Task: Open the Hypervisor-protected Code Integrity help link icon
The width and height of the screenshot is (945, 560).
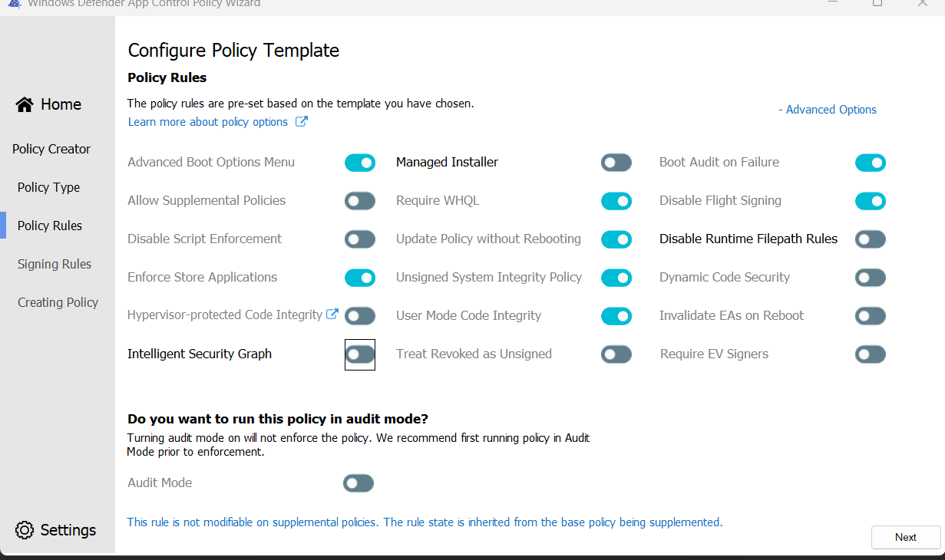Action: pos(332,314)
